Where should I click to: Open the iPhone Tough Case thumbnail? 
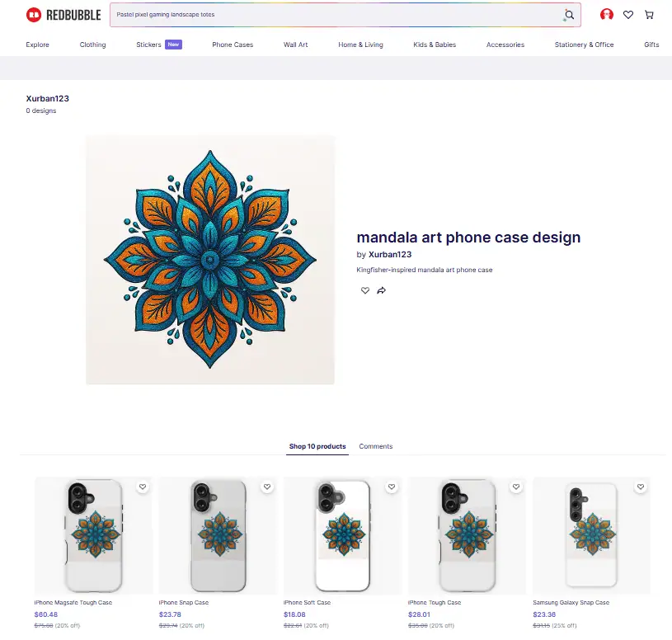467,535
